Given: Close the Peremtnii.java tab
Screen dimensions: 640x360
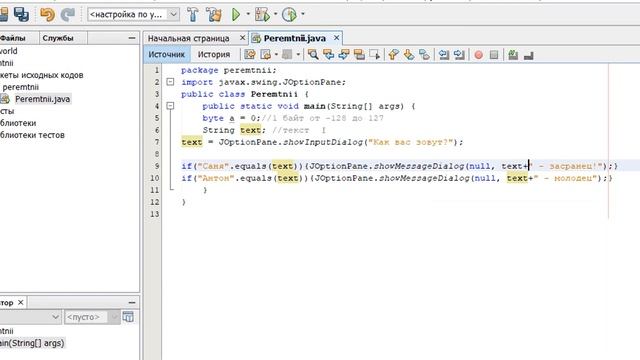Looking at the screenshot, I should point(336,38).
